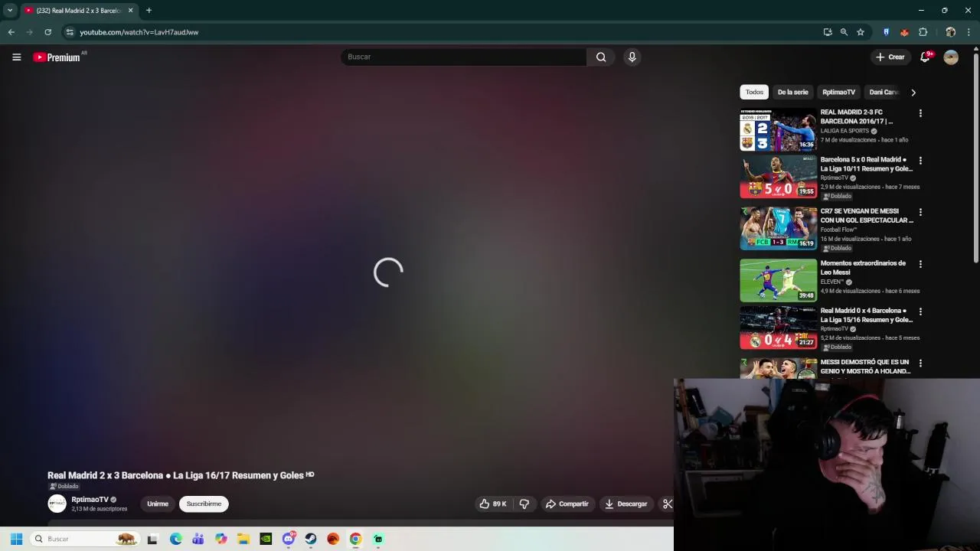Select the Todos filter chip
Viewport: 980px width, 551px height.
click(754, 92)
